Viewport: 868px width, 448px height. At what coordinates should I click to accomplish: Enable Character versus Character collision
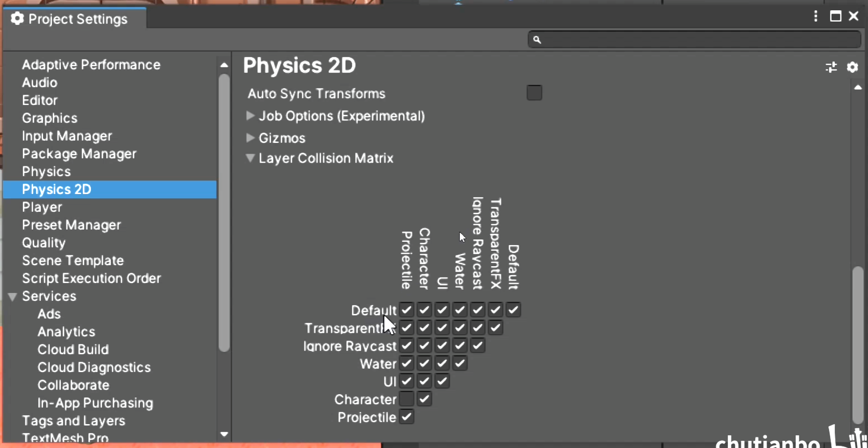click(x=424, y=399)
